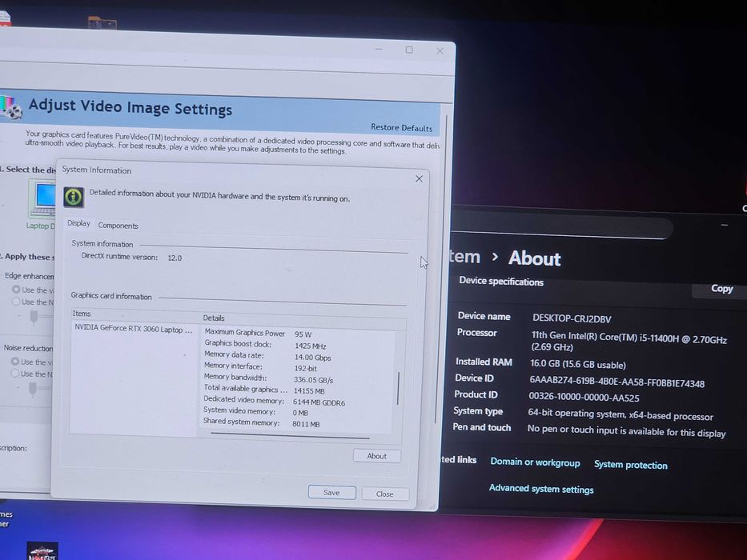Click Restore Defaults link
The width and height of the screenshot is (747, 560).
tap(401, 128)
